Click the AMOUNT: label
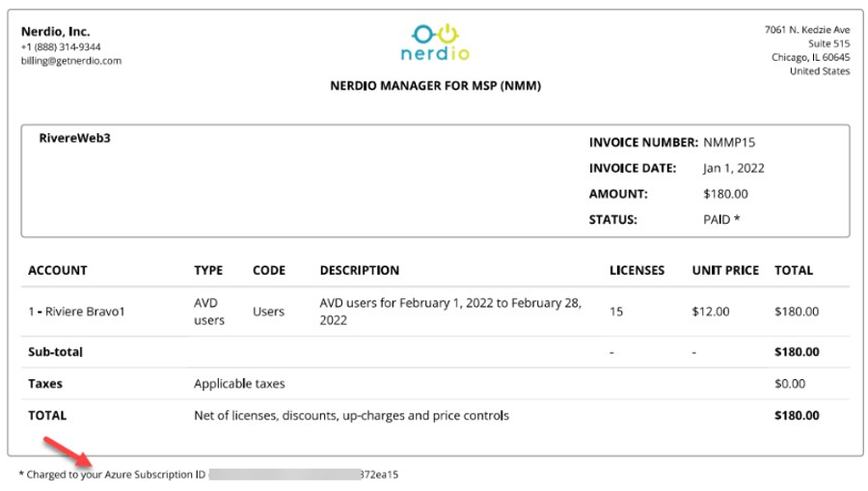Viewport: 868px width, 491px height. pos(618,194)
